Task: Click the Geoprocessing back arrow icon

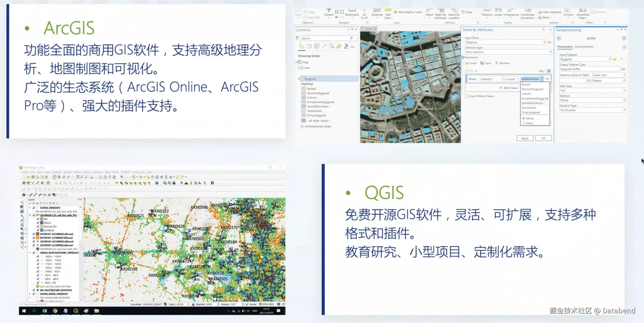Action: [559, 38]
